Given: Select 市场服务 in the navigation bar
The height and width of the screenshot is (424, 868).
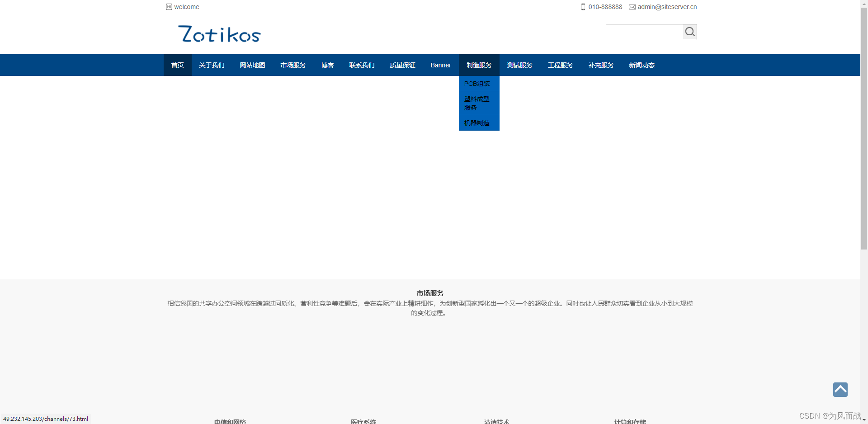Looking at the screenshot, I should [x=293, y=65].
